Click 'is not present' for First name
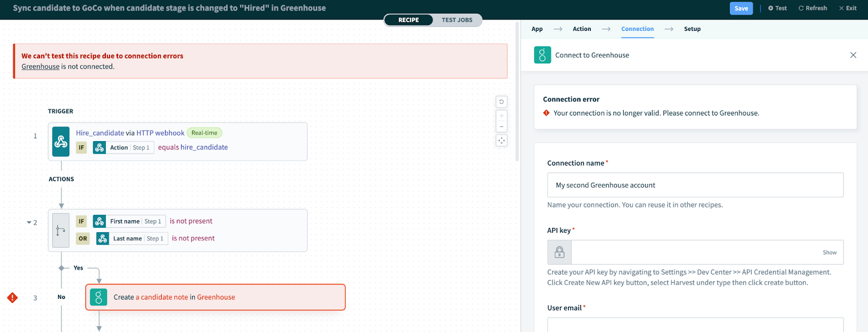The height and width of the screenshot is (332, 868). click(191, 221)
